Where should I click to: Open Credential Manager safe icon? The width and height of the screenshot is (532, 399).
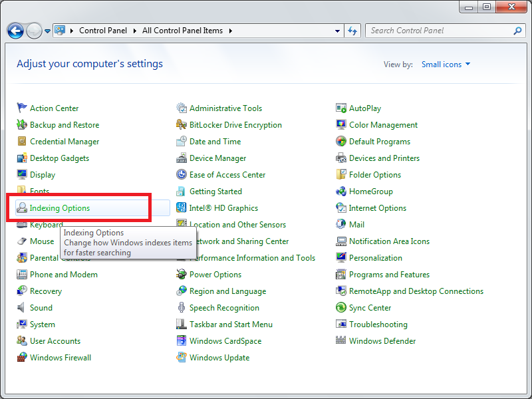pos(22,141)
